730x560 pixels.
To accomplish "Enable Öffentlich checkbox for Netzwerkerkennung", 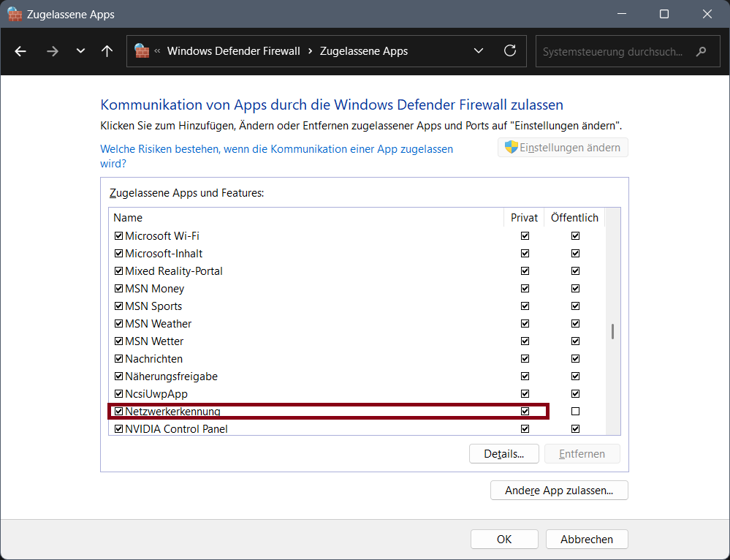I will point(575,412).
